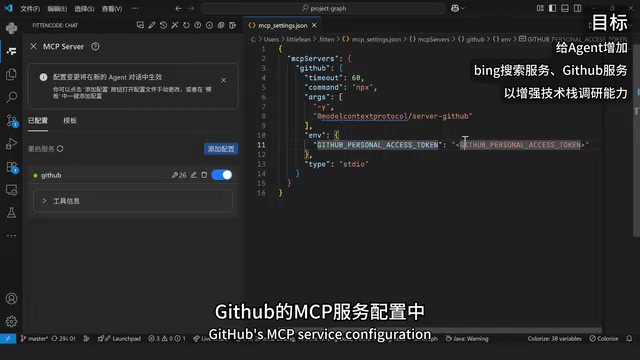Open the Fitten Code chat view
This screenshot has width=640, height=360.
tap(11, 51)
